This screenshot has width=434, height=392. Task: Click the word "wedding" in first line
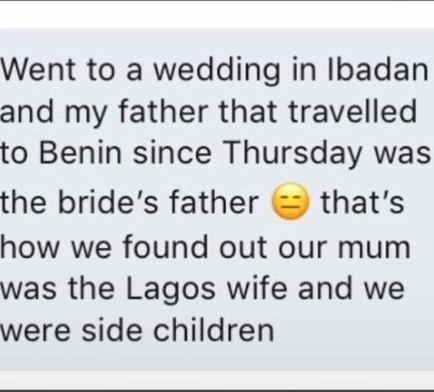(x=217, y=72)
